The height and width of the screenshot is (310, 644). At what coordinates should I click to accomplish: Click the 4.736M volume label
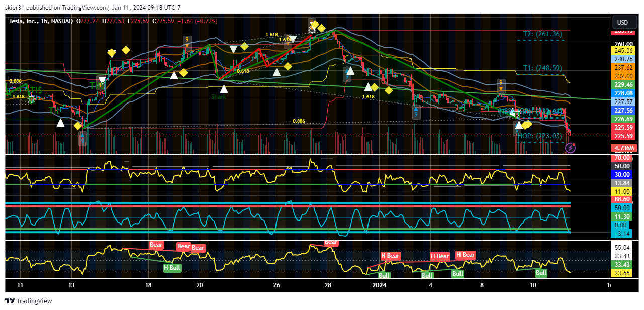(623, 148)
